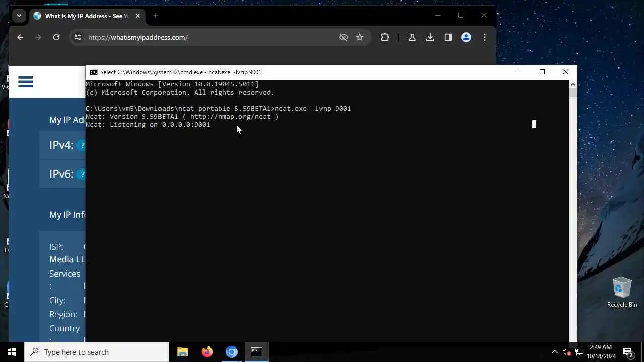
Task: Click the Microsoft Windows version line
Action: (x=172, y=84)
